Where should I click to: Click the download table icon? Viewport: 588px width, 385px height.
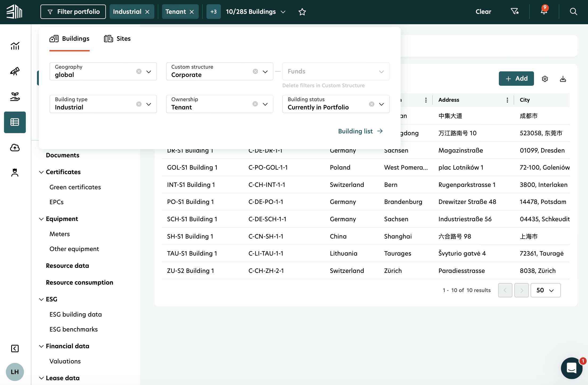pyautogui.click(x=563, y=79)
